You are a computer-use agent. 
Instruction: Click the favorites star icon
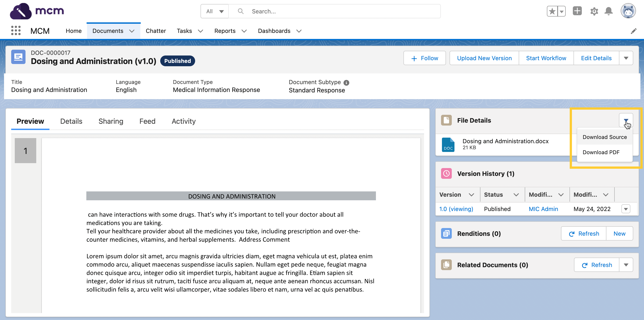pyautogui.click(x=552, y=11)
